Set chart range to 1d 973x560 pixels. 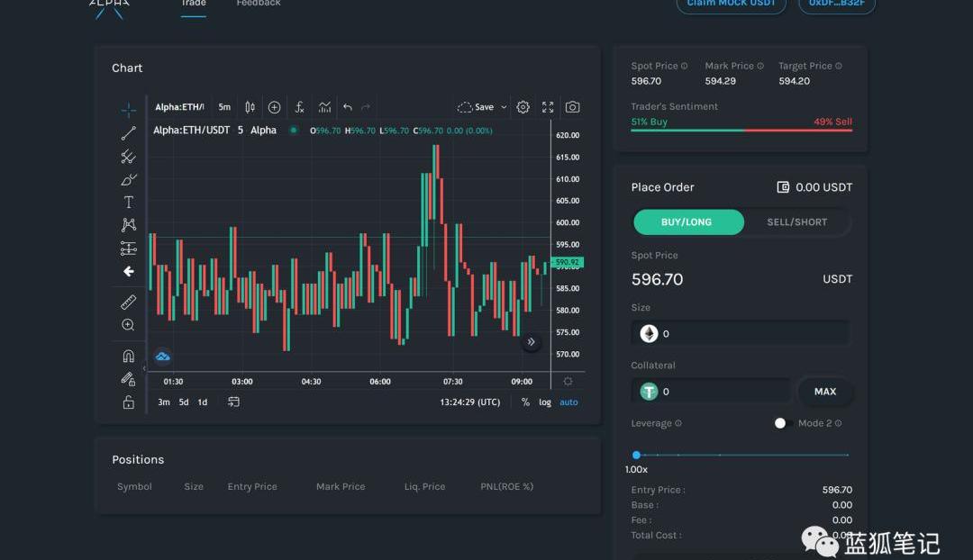(203, 402)
